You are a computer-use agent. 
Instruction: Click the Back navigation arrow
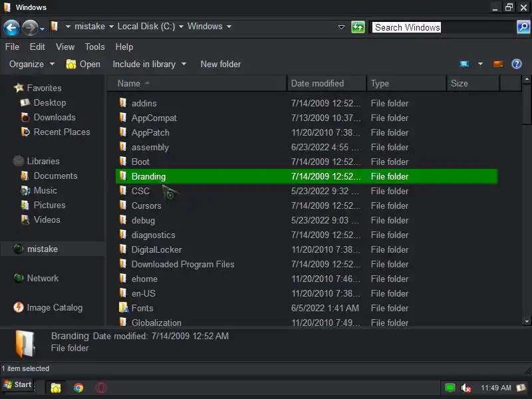[x=11, y=27]
